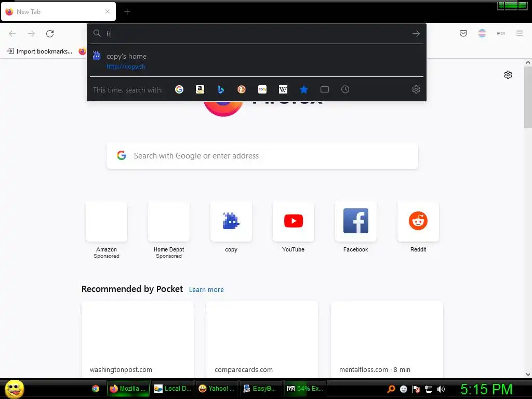Viewport: 532px width, 399px height.
Task: Click the flag with red X tray icon
Action: pos(416,389)
